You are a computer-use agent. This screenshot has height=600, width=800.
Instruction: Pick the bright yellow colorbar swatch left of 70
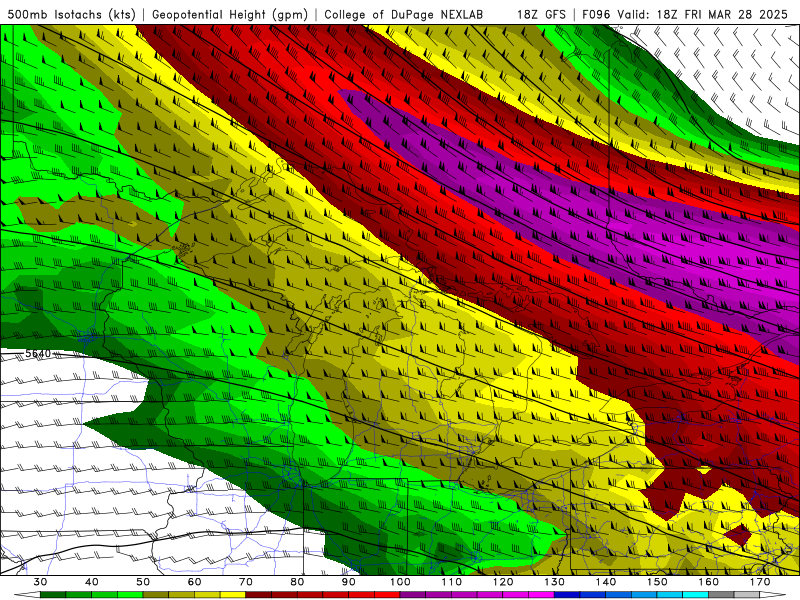tap(233, 595)
